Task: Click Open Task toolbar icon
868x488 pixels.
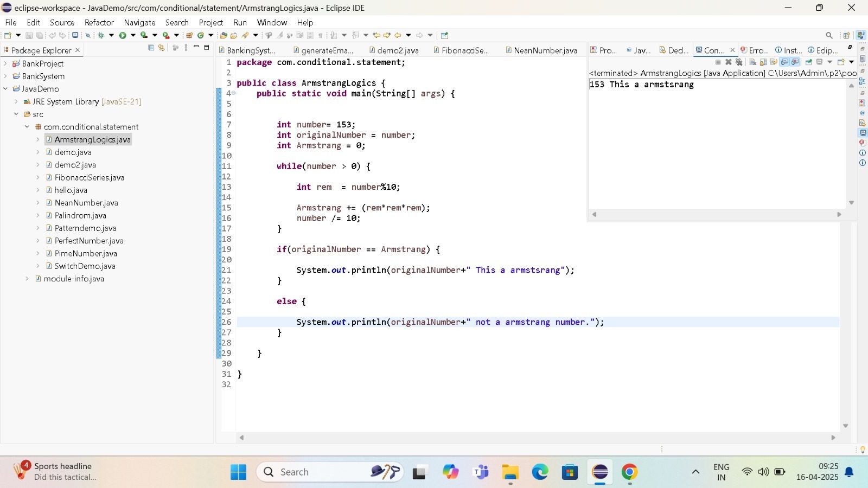Action: click(x=234, y=35)
